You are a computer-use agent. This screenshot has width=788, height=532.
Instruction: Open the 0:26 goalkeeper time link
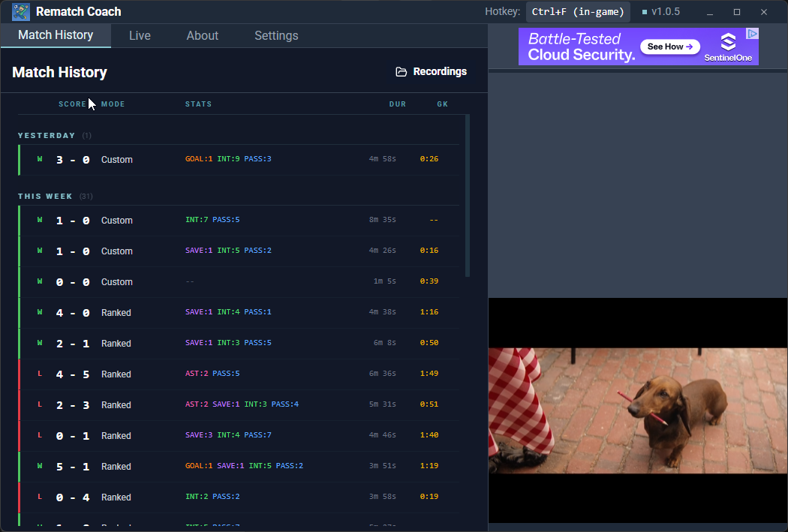(428, 159)
